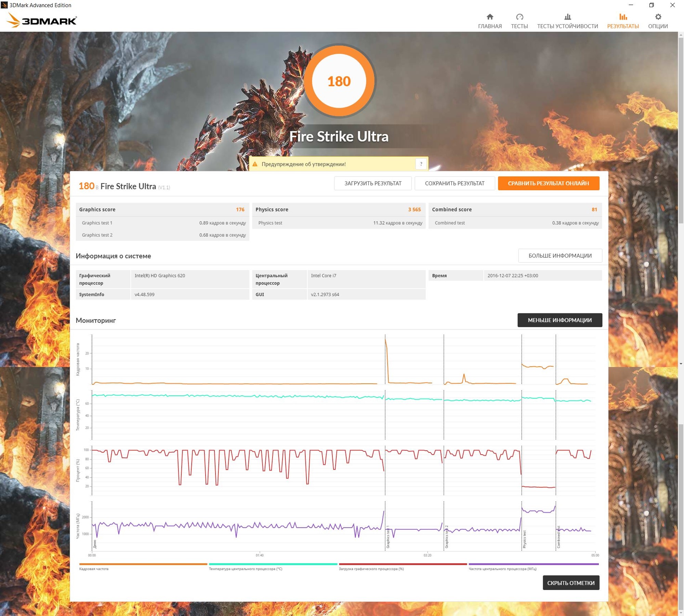The height and width of the screenshot is (616, 684).
Task: Click the Combined score value 81
Action: coord(594,210)
